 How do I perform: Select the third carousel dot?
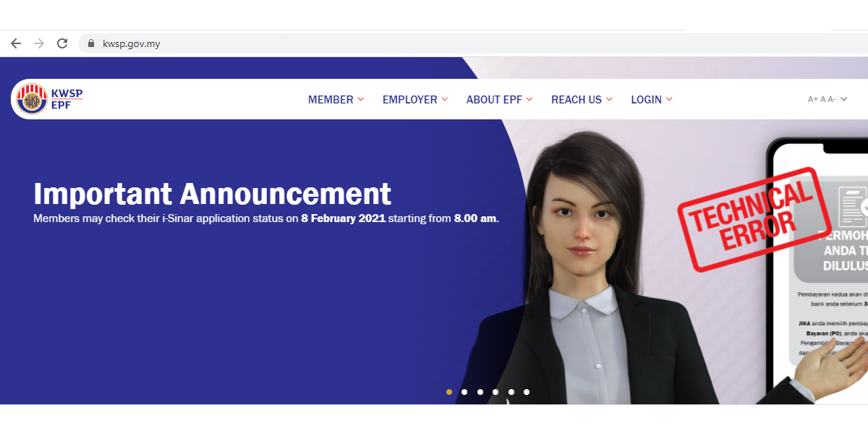[x=480, y=392]
